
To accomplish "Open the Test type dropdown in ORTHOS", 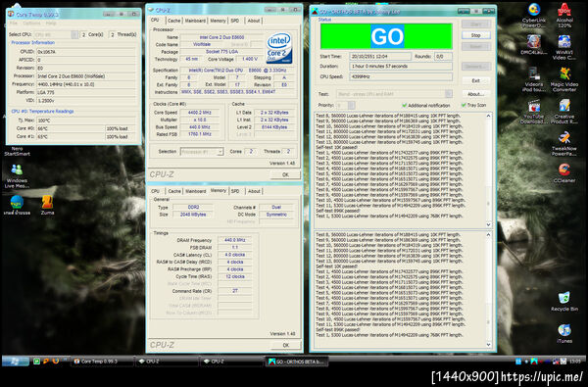I will (394, 94).
